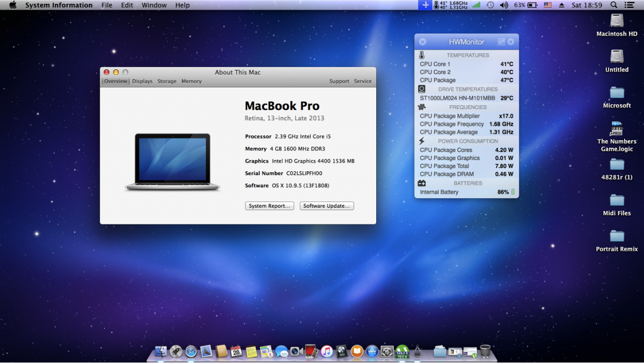Open iTunes from the Dock
This screenshot has height=363, width=644.
(326, 351)
